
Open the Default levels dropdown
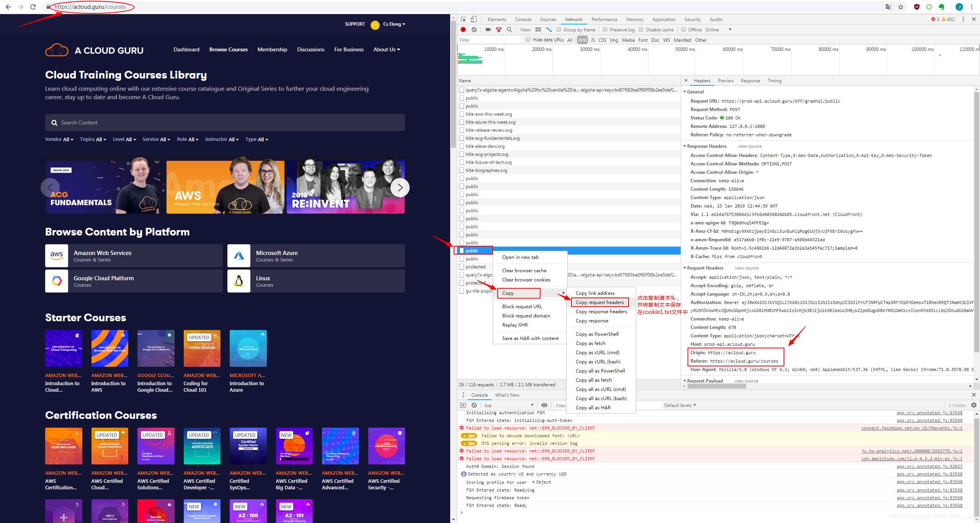coord(680,405)
